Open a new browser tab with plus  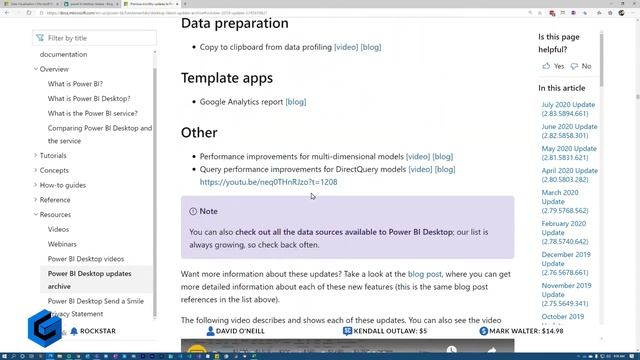point(185,4)
